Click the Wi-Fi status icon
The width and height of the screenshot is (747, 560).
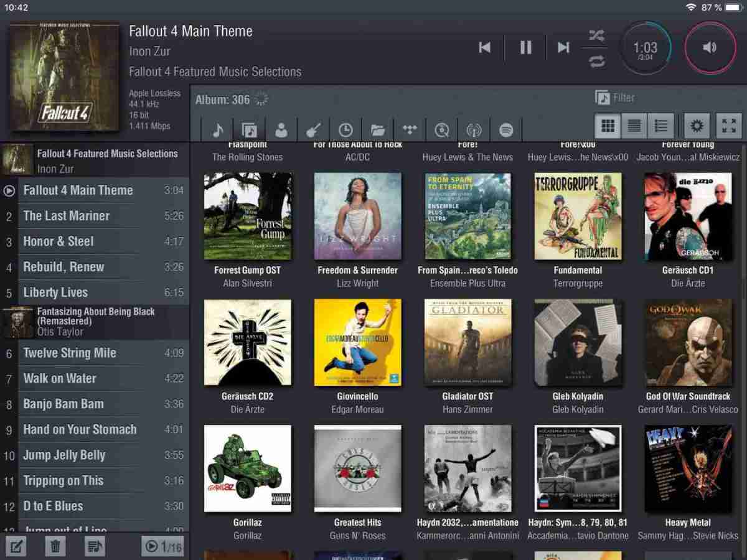pyautogui.click(x=690, y=7)
